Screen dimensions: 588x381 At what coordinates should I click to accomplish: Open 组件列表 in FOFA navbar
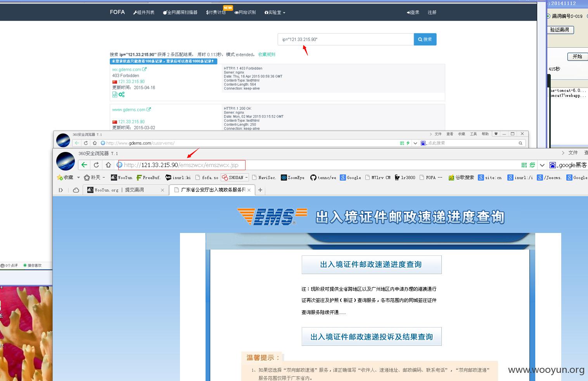tap(144, 12)
